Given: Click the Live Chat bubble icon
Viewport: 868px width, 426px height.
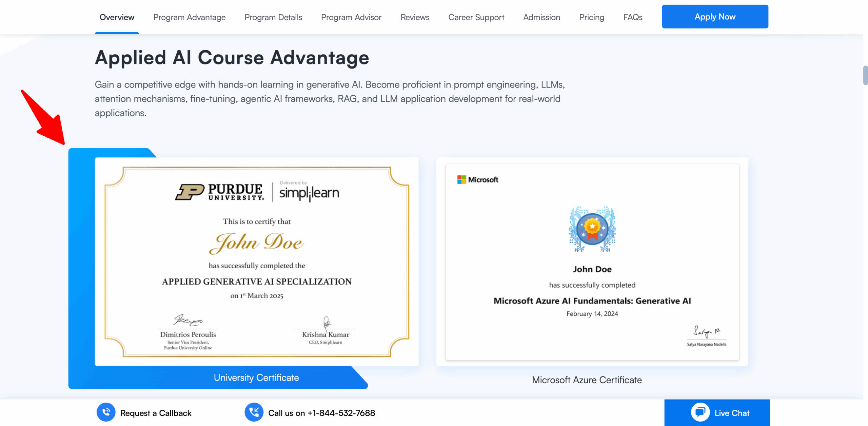Looking at the screenshot, I should [700, 412].
